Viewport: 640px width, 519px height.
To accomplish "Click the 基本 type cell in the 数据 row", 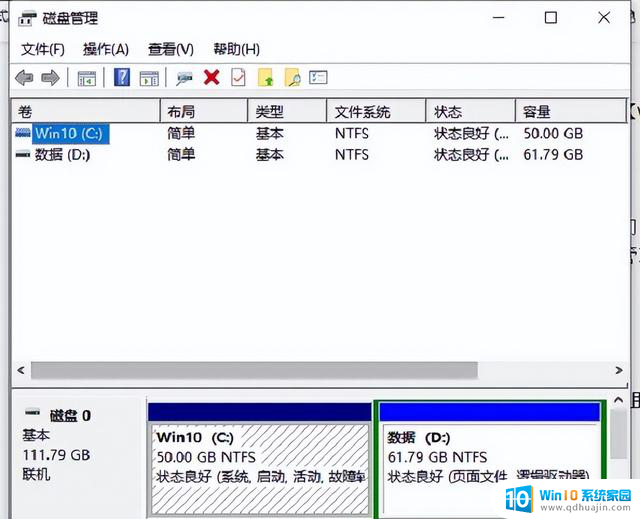I will 269,155.
